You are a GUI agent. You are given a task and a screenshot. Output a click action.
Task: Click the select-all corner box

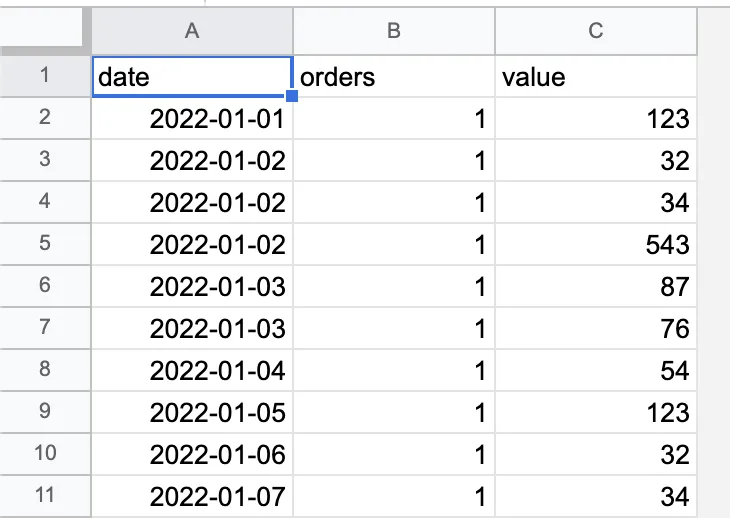pyautogui.click(x=45, y=31)
